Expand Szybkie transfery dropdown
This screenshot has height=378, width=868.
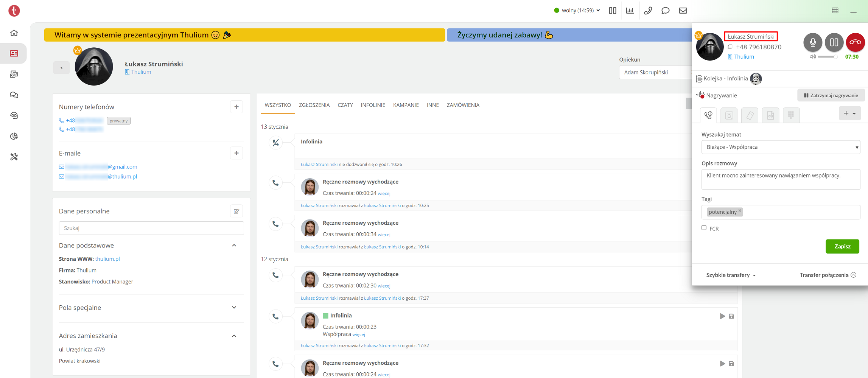click(x=731, y=275)
